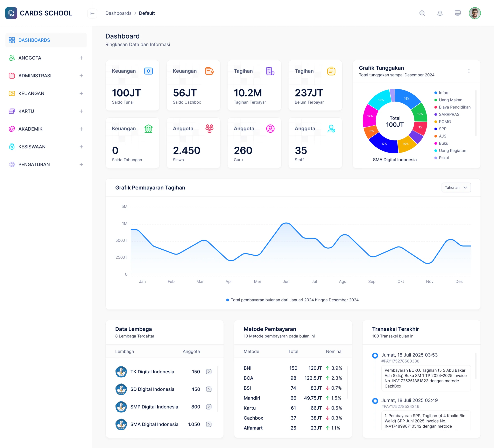Open the Dashboards breadcrumb link
This screenshot has height=448, width=494.
118,13
